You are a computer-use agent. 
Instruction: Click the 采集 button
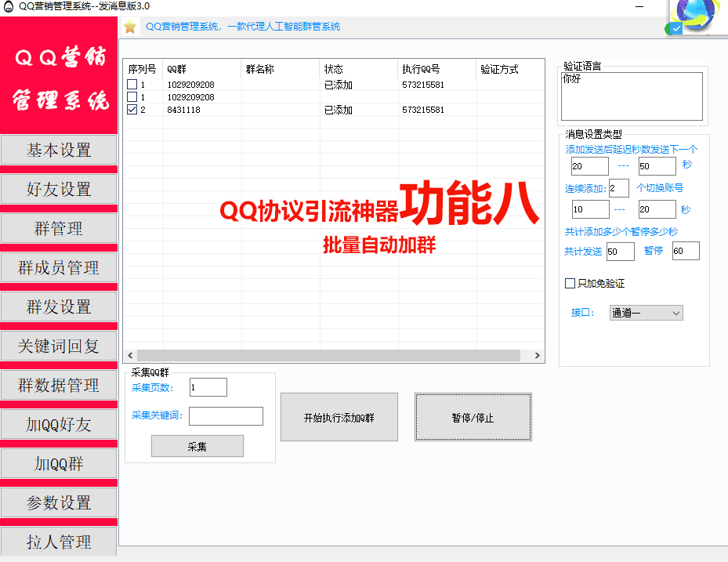(x=197, y=446)
